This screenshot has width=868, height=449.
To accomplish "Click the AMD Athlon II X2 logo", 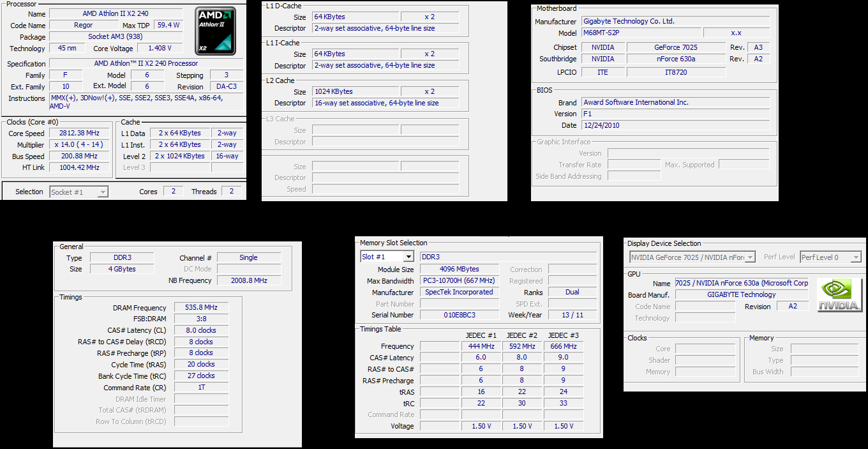I will (x=215, y=30).
